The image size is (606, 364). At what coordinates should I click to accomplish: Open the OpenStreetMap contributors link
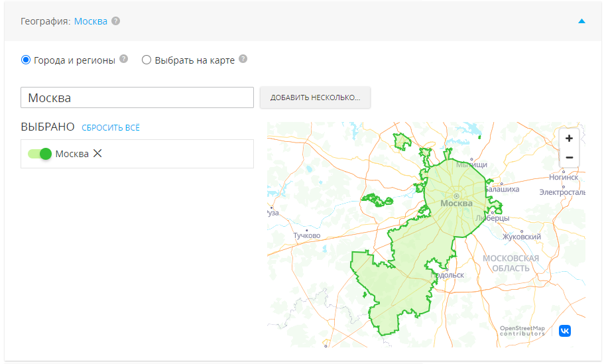click(522, 330)
